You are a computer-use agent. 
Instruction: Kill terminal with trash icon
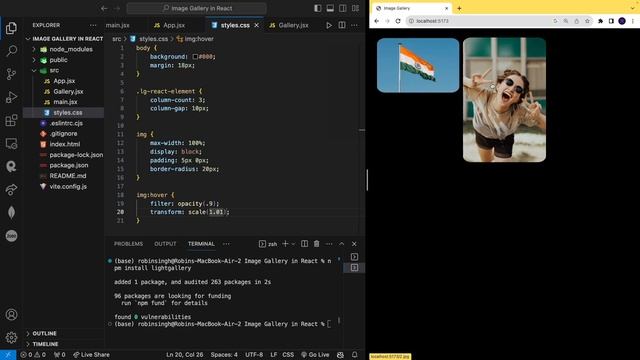[x=316, y=244]
